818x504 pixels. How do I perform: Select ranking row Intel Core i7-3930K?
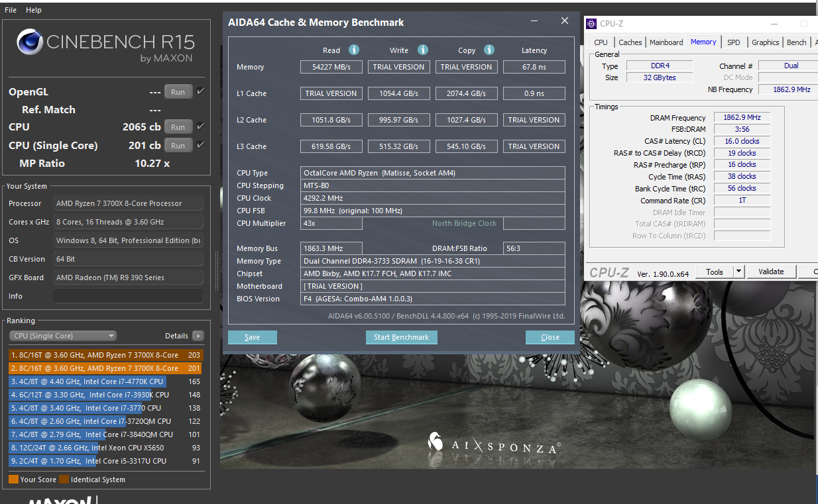[106, 395]
